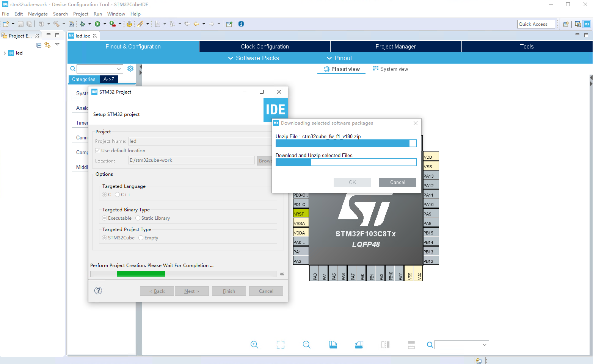Switch to the Tools tab

tap(527, 47)
